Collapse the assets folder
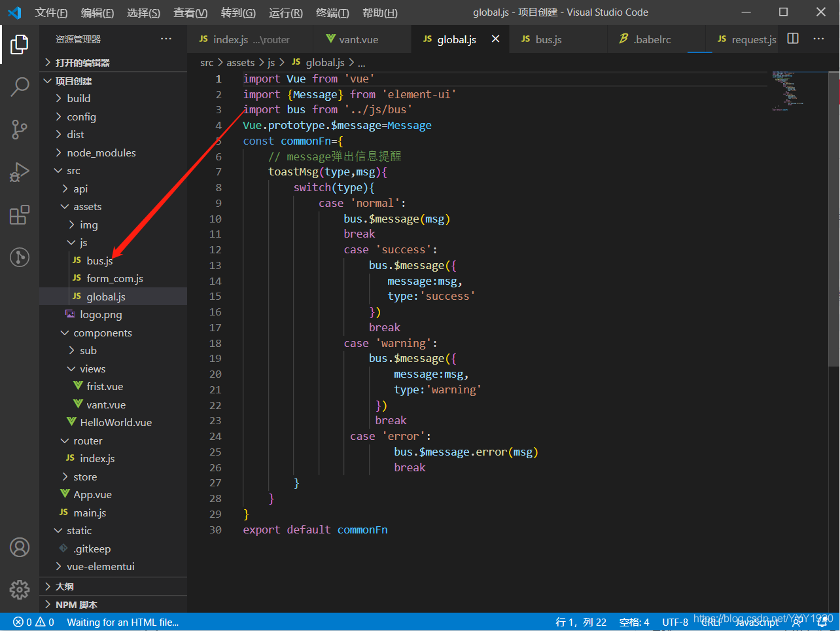This screenshot has width=840, height=631. pos(113,206)
